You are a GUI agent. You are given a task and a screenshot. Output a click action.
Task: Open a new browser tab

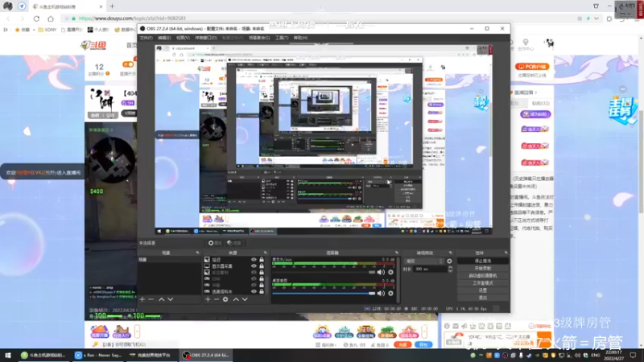[112, 6]
